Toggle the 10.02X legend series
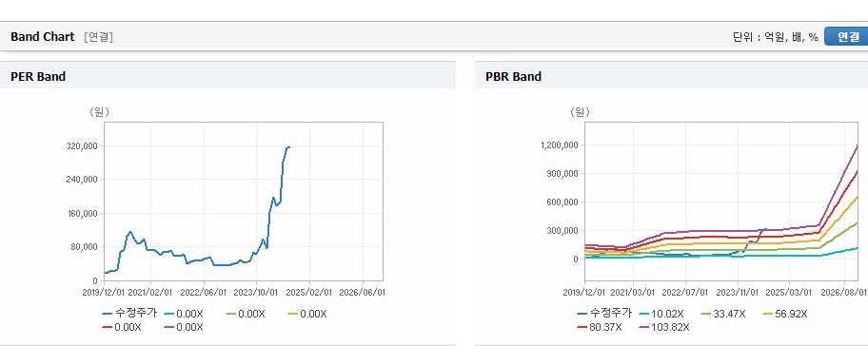 coord(661,314)
